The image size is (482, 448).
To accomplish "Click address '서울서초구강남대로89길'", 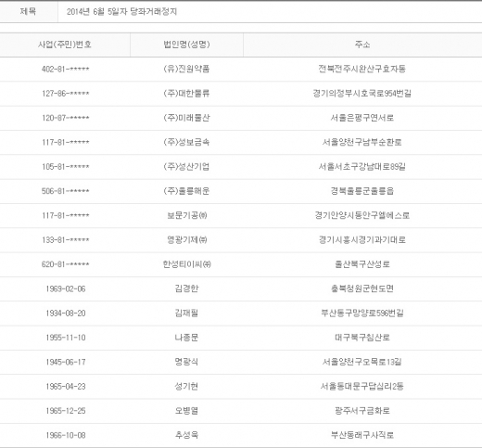I will 362,166.
